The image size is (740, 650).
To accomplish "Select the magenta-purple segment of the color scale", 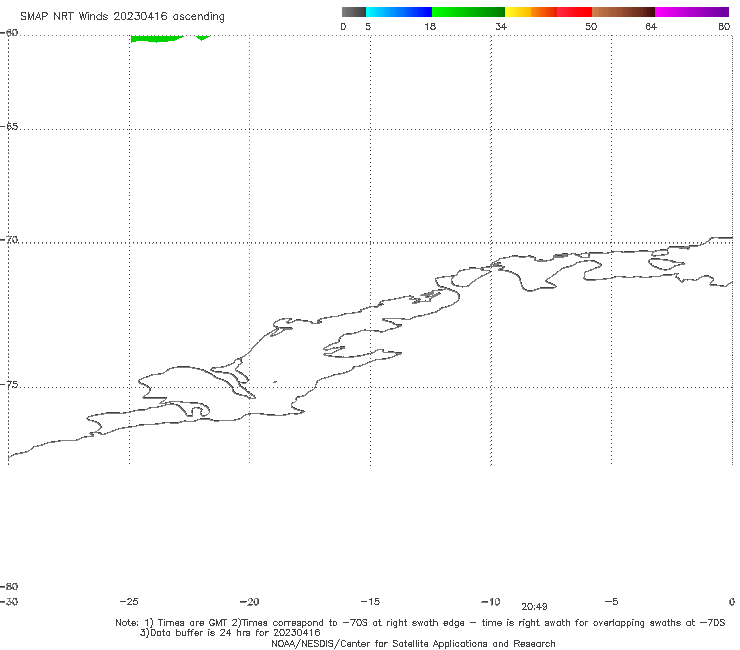I will coord(692,12).
